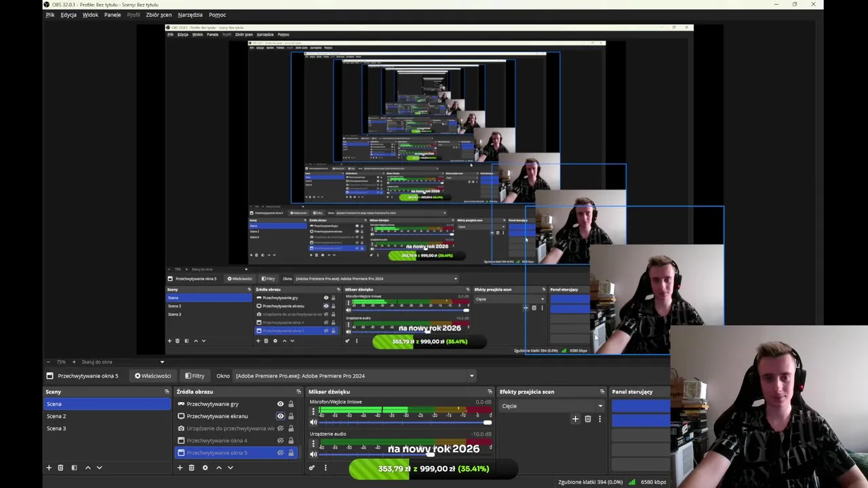Toggle lock on Przechwytywanie okna 4
Screen dimensions: 868x488
coord(291,441)
